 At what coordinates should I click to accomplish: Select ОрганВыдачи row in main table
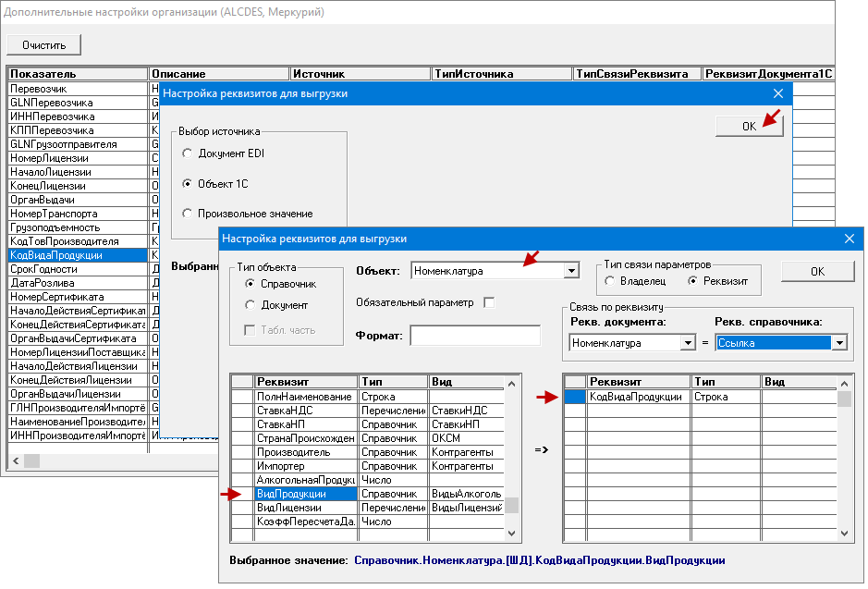(x=78, y=200)
